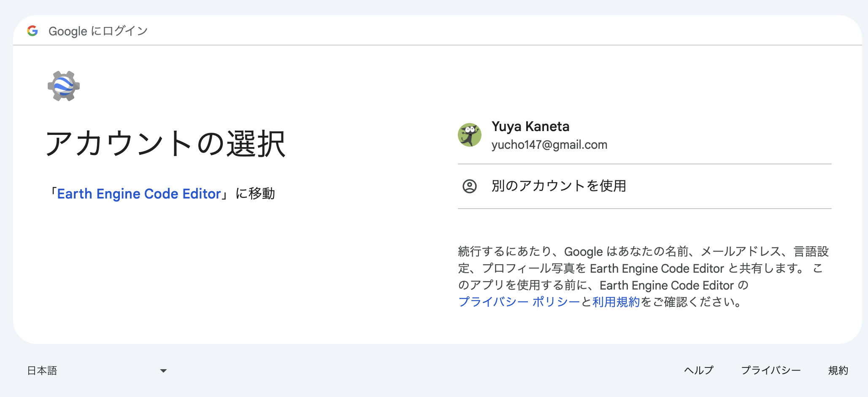Open the Earth Engine Code Editor link

pos(139,194)
